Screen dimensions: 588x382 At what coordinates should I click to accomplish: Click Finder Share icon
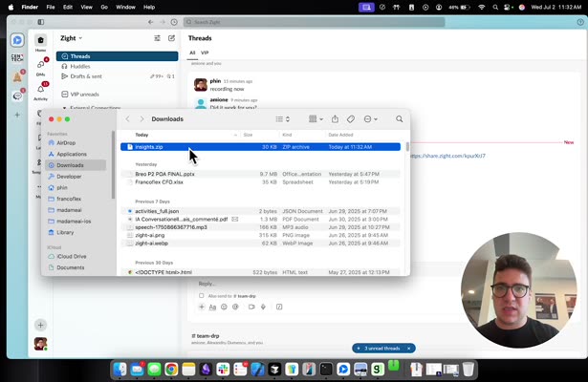(335, 119)
